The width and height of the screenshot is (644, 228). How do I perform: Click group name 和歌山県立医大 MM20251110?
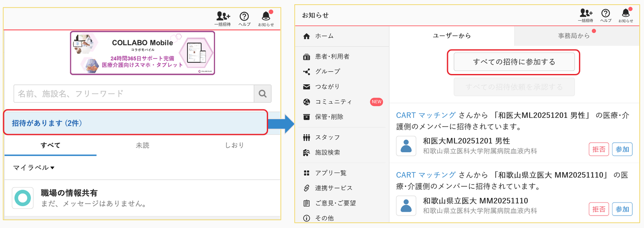475,201
